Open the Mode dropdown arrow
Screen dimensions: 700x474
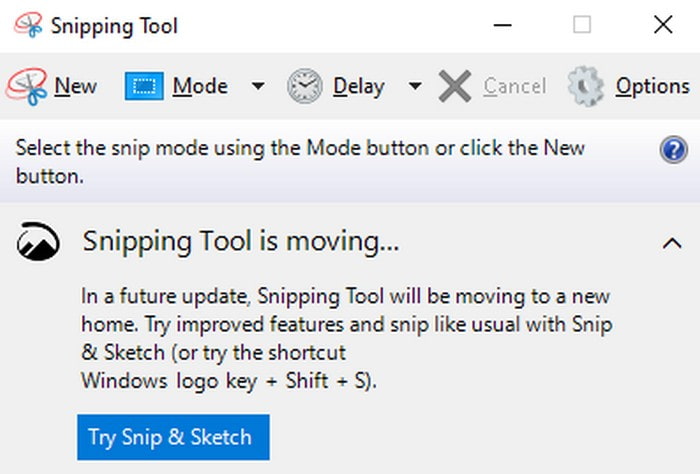click(258, 85)
